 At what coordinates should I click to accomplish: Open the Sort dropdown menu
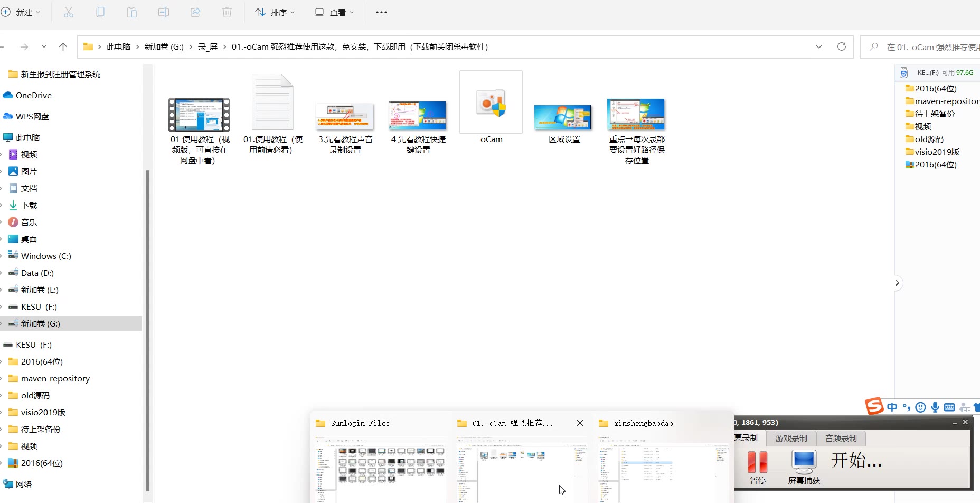coord(275,12)
